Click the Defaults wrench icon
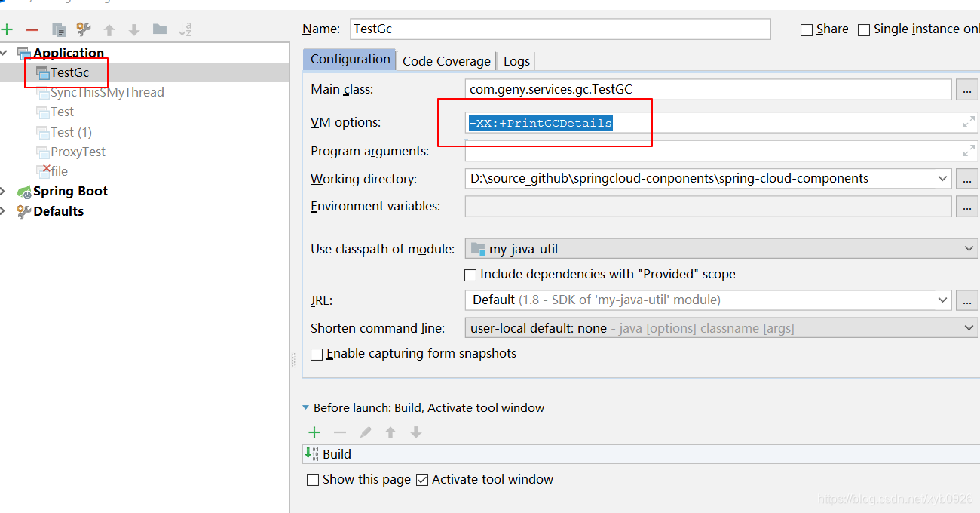 coord(24,211)
